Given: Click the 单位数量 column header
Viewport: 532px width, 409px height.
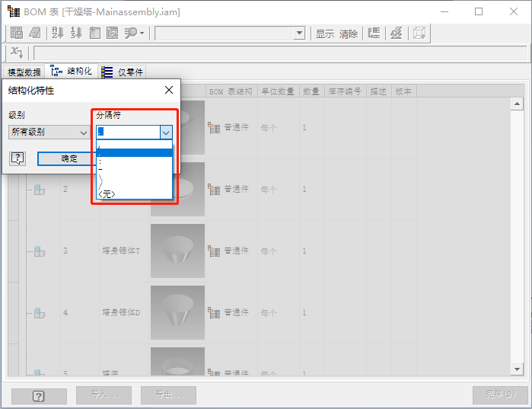Looking at the screenshot, I should [x=279, y=91].
